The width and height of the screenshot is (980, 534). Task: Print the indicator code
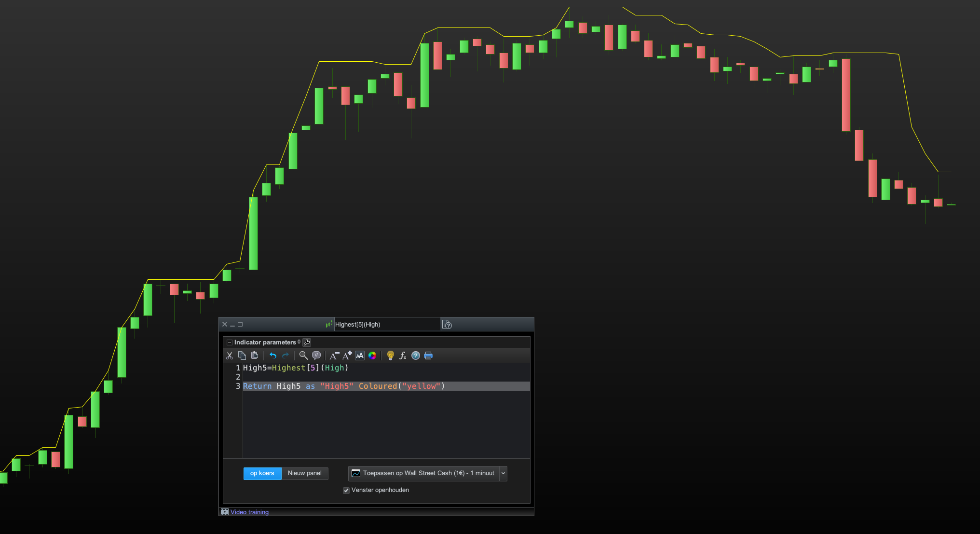click(x=428, y=356)
